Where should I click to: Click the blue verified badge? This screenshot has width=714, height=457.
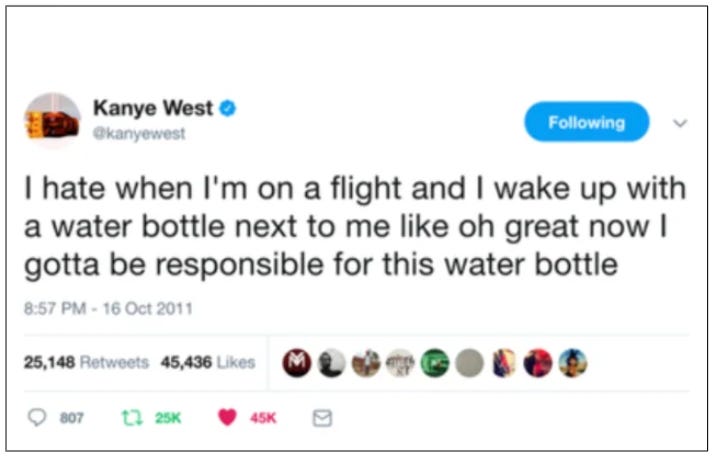(228, 108)
